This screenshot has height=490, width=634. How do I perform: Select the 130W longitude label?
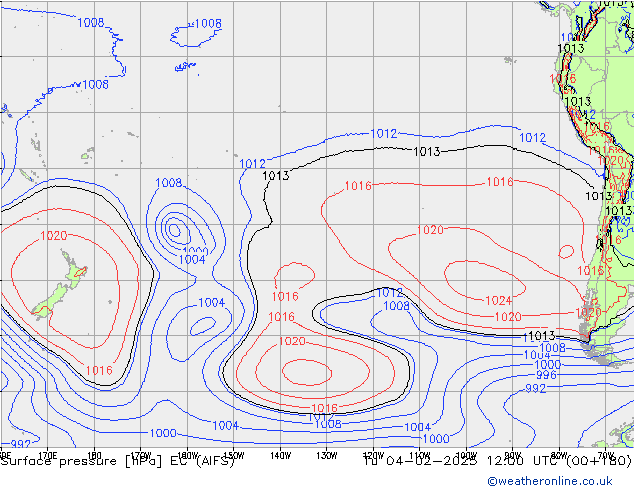(x=327, y=456)
